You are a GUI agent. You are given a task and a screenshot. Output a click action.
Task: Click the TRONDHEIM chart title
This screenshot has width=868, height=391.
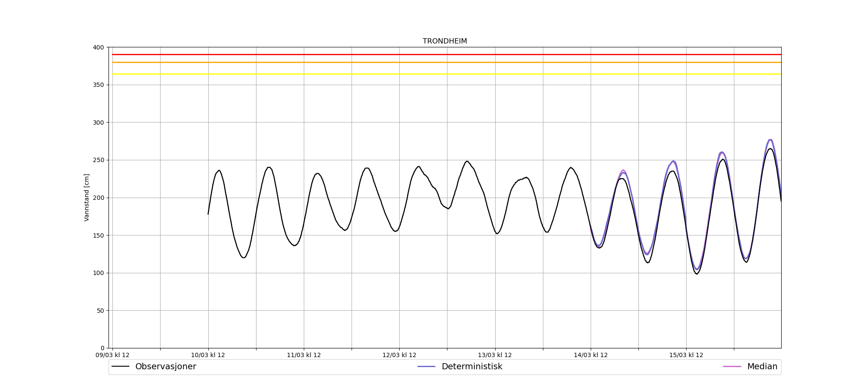444,41
